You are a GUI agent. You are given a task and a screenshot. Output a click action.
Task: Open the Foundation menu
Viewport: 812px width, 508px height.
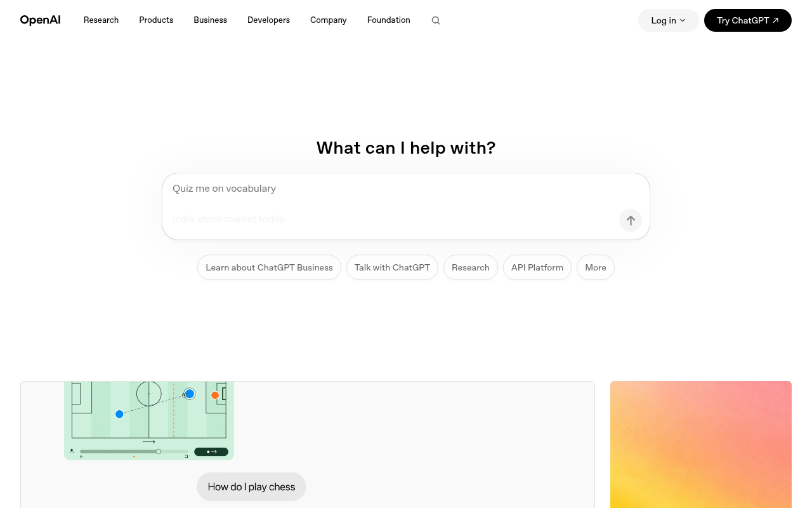point(389,20)
